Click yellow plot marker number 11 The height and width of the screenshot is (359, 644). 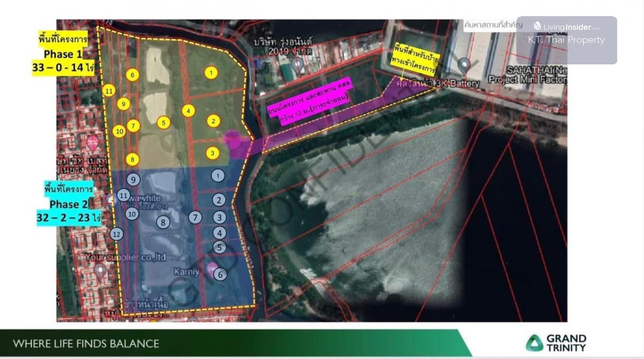click(x=109, y=91)
